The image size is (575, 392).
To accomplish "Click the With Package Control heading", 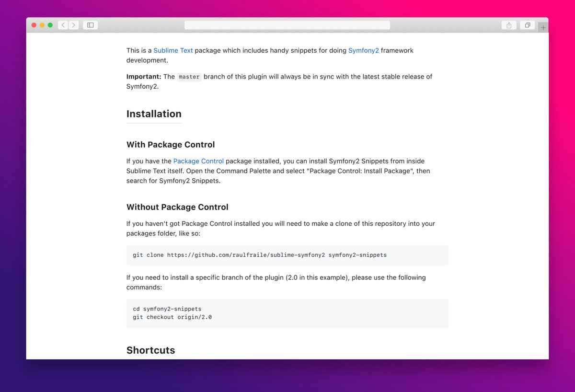I will coord(171,145).
